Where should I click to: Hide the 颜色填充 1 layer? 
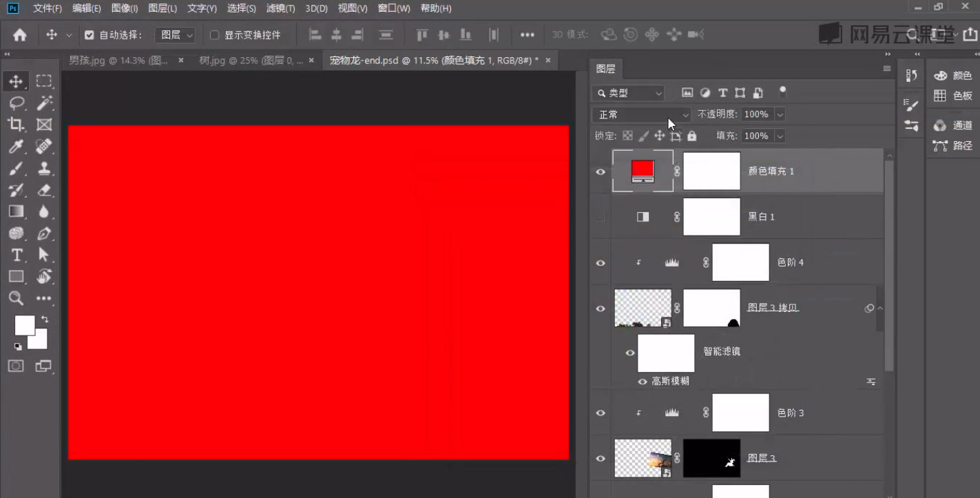pyautogui.click(x=601, y=172)
